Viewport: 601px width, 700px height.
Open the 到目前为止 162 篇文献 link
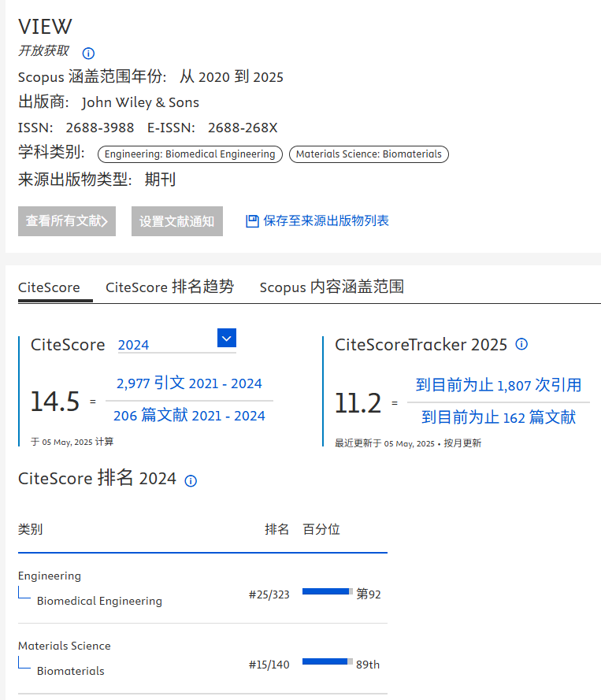499,417
